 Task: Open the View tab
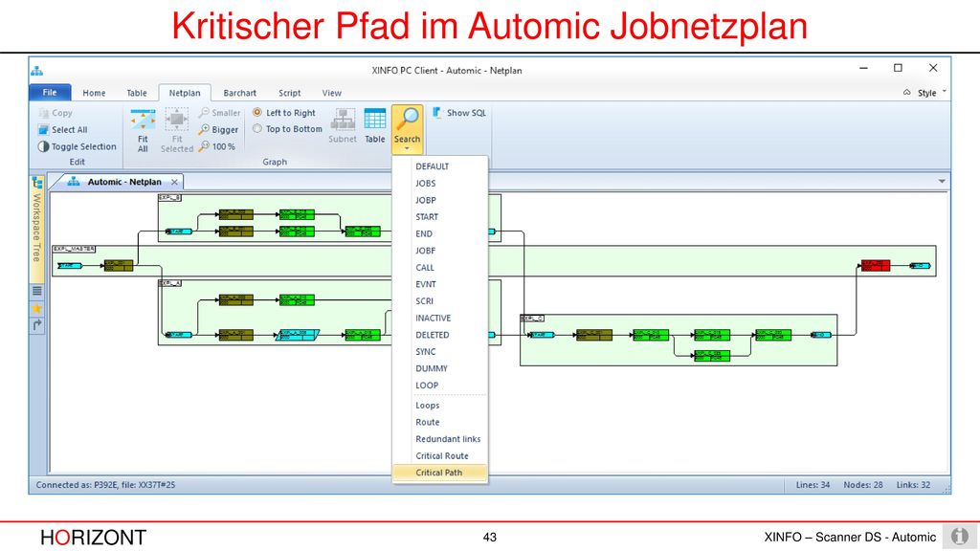click(x=332, y=93)
